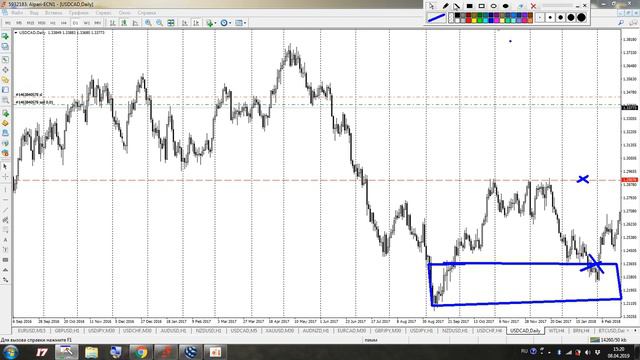Click the zoom out magnifier on the toolbar

160,23
